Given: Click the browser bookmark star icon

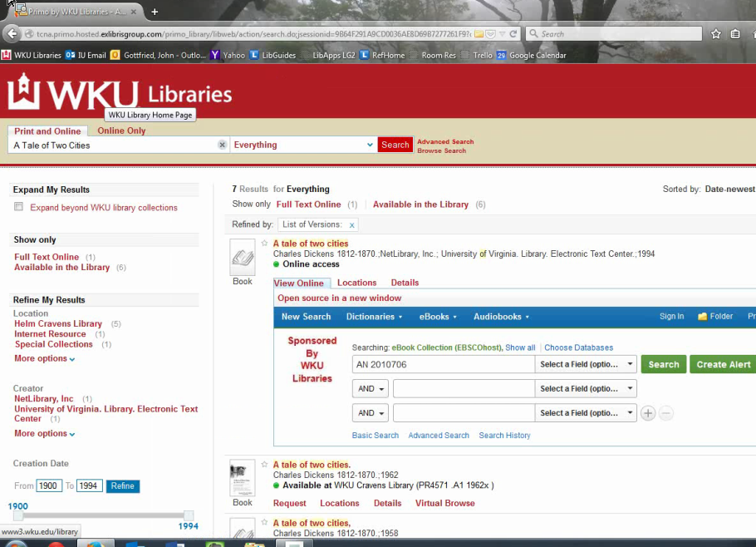Looking at the screenshot, I should (x=715, y=34).
